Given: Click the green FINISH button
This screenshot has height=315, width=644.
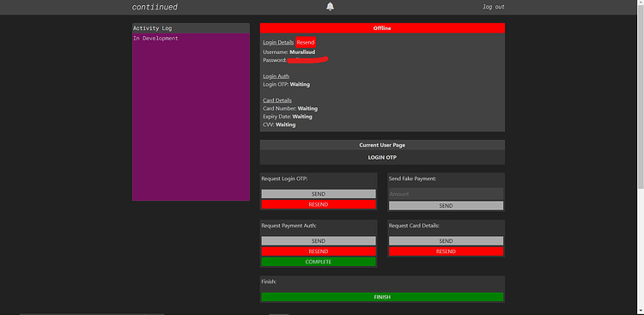Looking at the screenshot, I should point(382,297).
